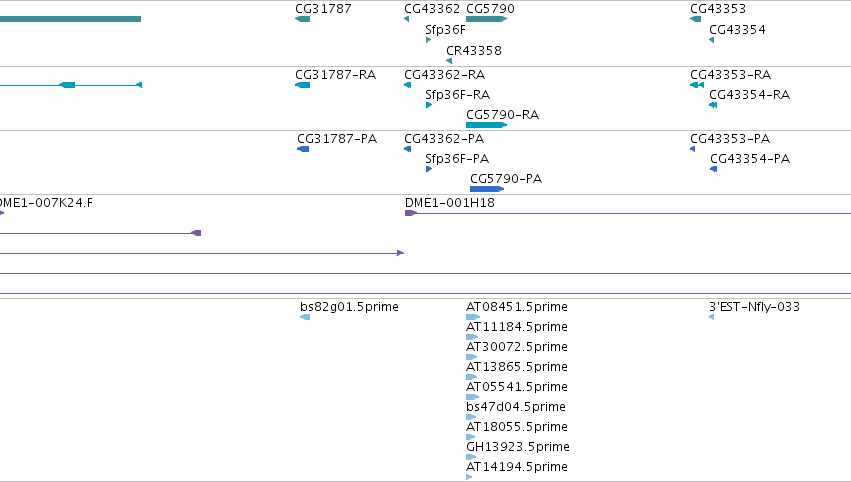Viewport: 851px width, 482px height.
Task: Select the CR43358 gene arrowhead
Action: coord(449,61)
